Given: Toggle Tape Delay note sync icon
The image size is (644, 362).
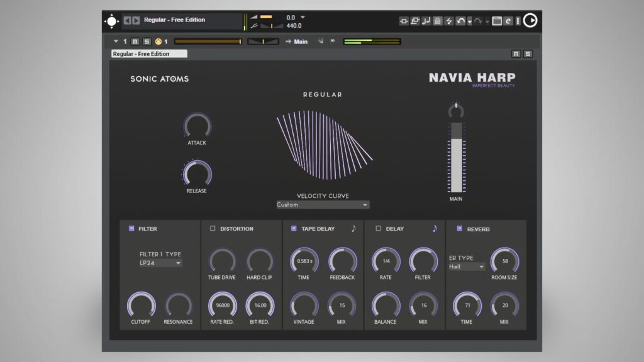Looking at the screenshot, I should (x=353, y=228).
